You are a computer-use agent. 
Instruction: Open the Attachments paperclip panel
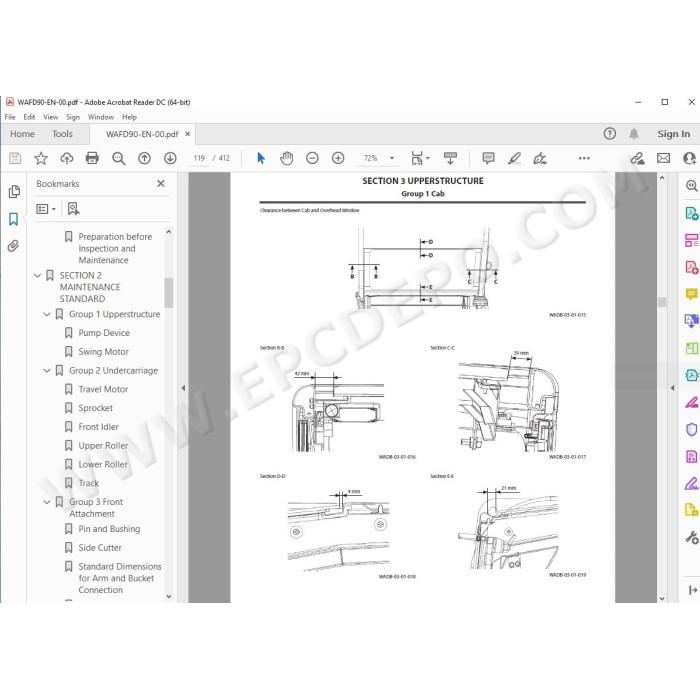(13, 246)
